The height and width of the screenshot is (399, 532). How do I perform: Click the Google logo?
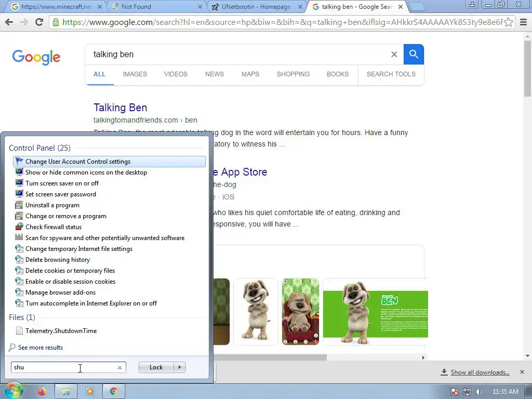pos(36,57)
